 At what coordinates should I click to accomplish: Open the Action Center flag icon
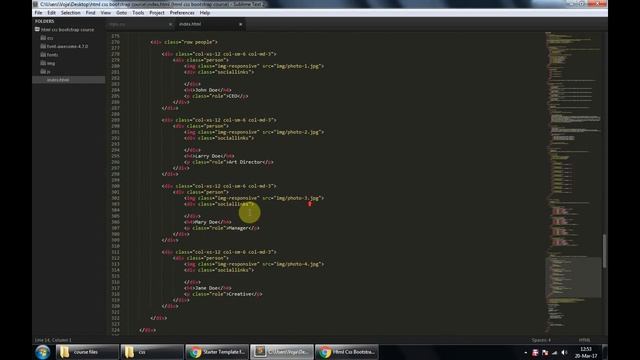(x=545, y=353)
